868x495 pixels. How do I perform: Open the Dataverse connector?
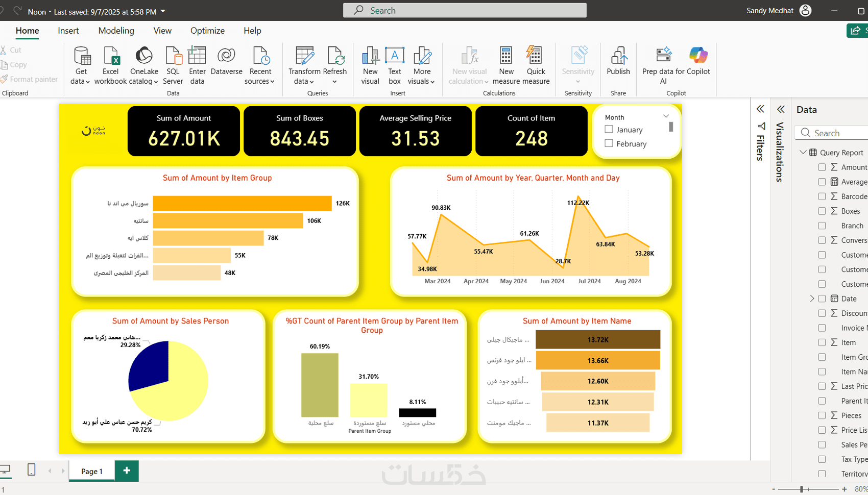point(226,61)
